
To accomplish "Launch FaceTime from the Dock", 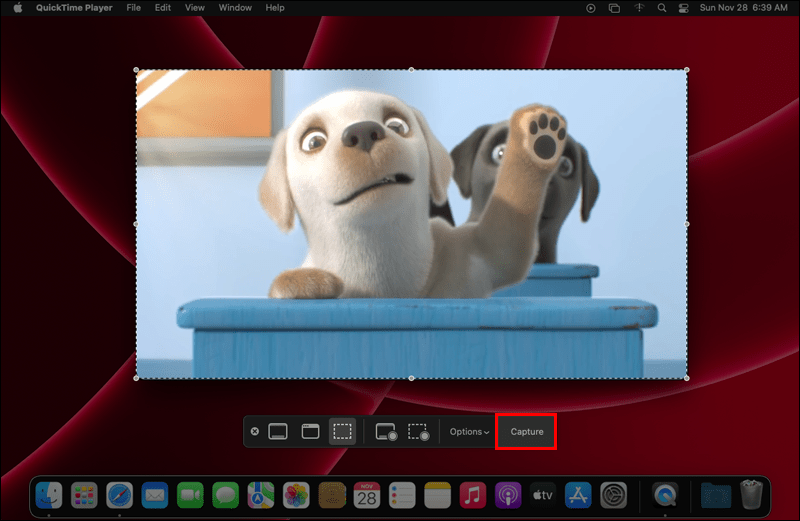I will [190, 495].
